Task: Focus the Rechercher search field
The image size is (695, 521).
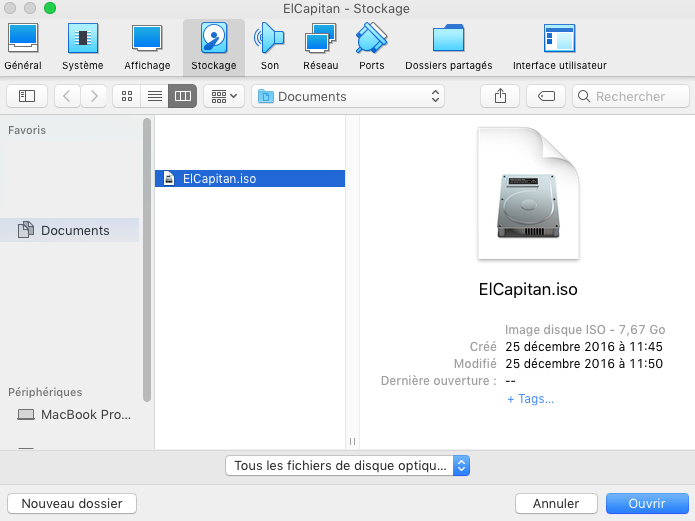Action: click(631, 96)
